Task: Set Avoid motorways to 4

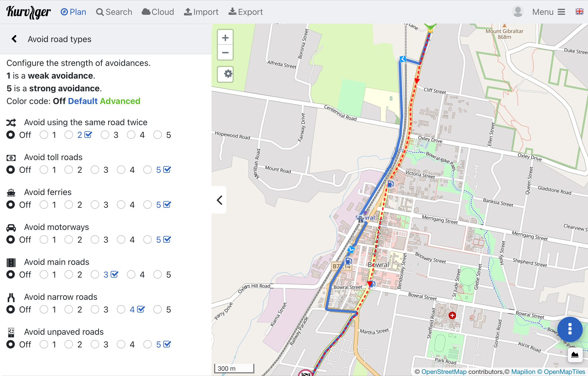Action: [x=121, y=240]
